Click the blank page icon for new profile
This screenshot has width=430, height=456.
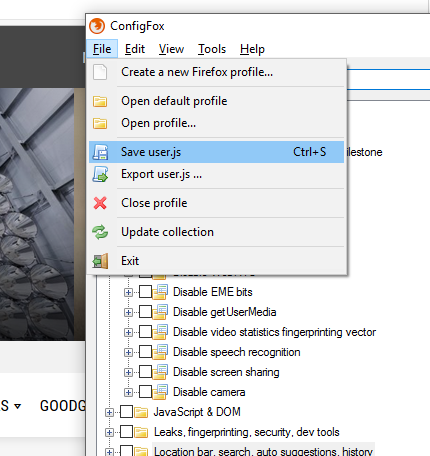coord(100,72)
